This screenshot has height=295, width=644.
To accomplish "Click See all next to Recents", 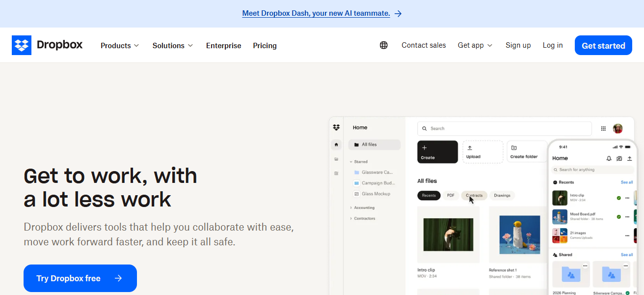I will pyautogui.click(x=627, y=182).
